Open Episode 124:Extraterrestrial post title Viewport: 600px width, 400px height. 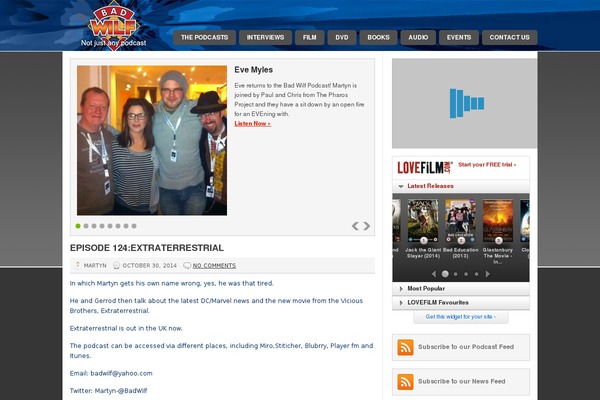tap(147, 248)
